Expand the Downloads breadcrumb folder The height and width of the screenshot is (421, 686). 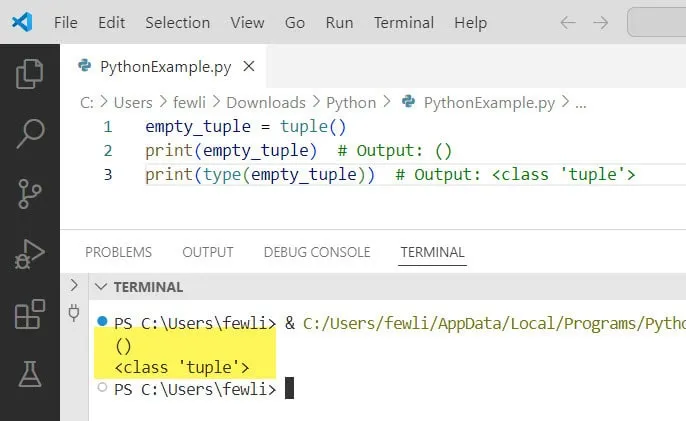pos(265,102)
